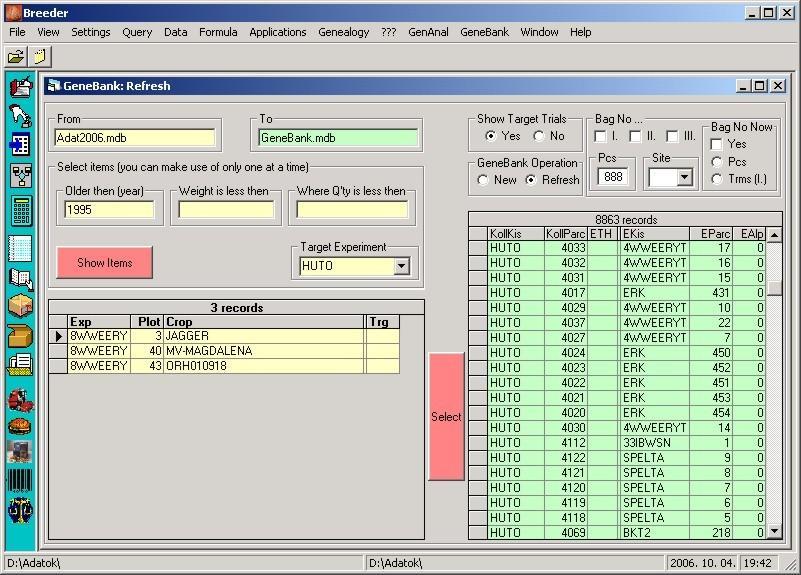Image resolution: width=801 pixels, height=575 pixels.
Task: Check the Bag No Now Yes checkbox
Action: (717, 145)
